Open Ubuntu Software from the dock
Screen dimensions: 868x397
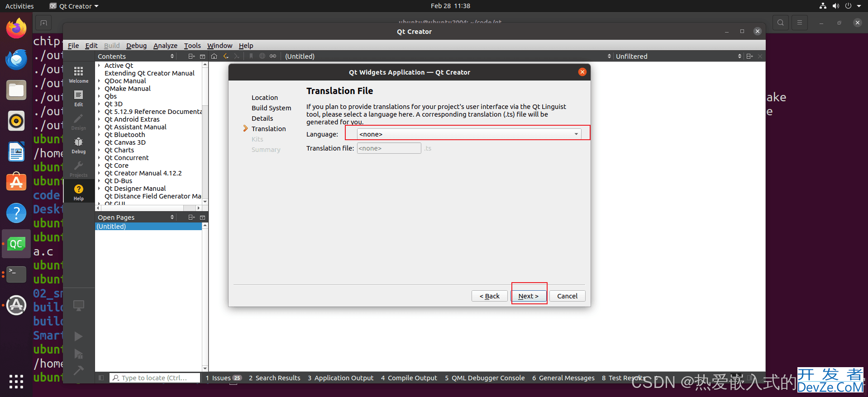pyautogui.click(x=16, y=182)
